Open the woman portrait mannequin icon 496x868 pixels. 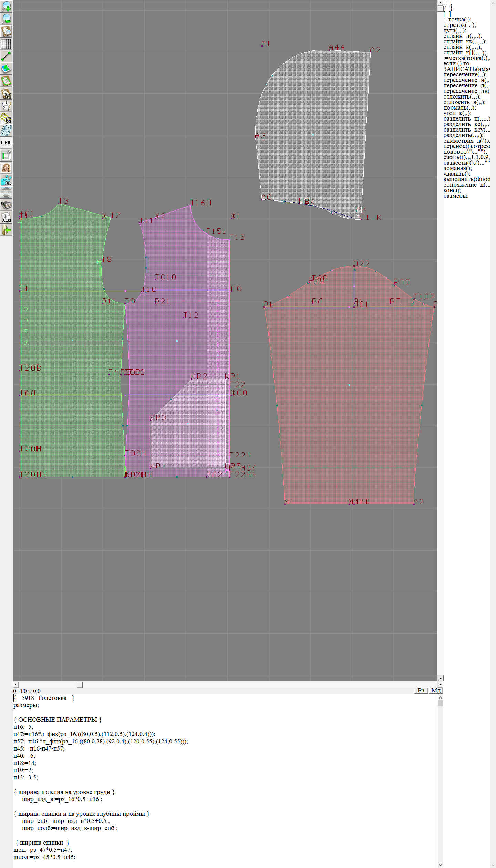tap(6, 168)
